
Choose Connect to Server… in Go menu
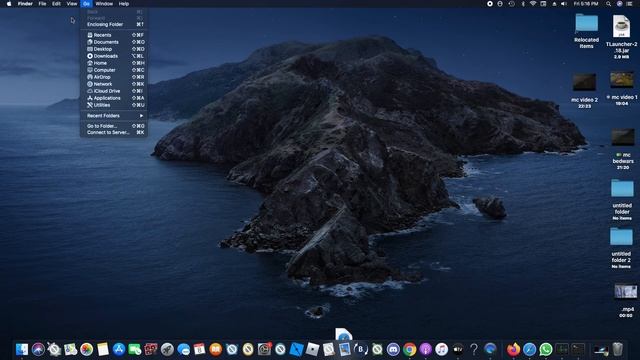pyautogui.click(x=114, y=132)
